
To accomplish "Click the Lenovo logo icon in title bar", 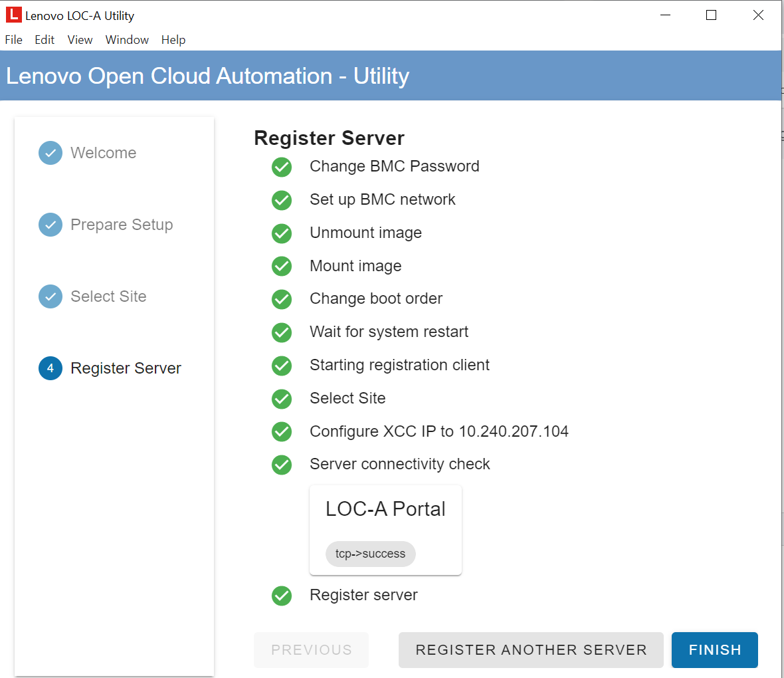I will (x=13, y=15).
